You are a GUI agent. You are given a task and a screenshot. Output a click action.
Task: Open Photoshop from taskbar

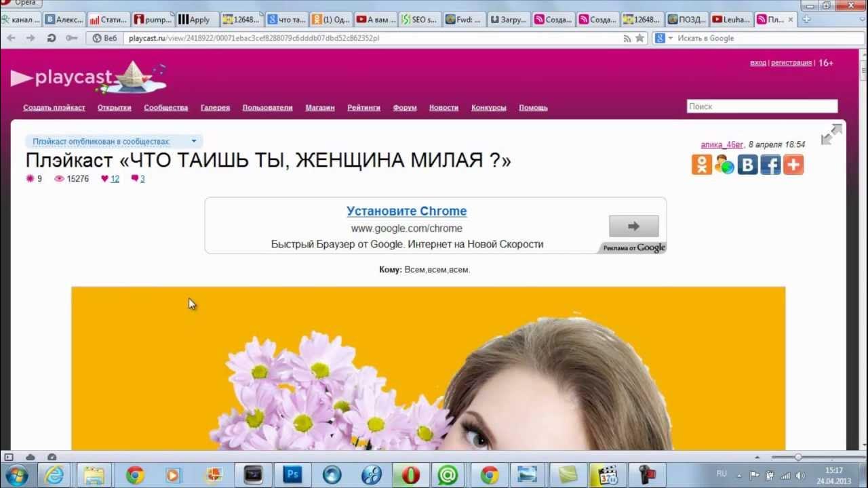(292, 475)
